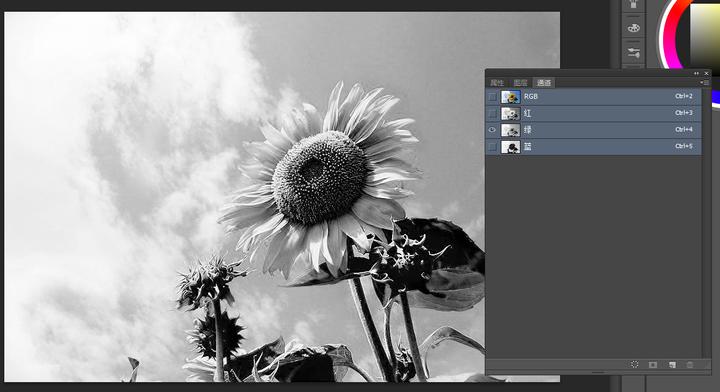This screenshot has width=720, height=392.
Task: Click the Ctrl+2 shortcut label
Action: 684,96
